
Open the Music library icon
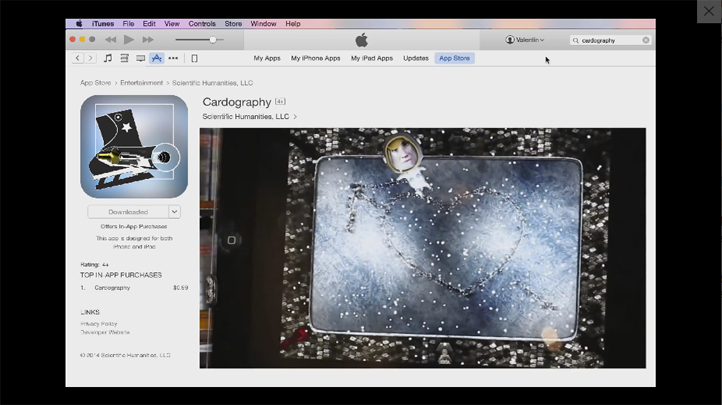click(108, 58)
